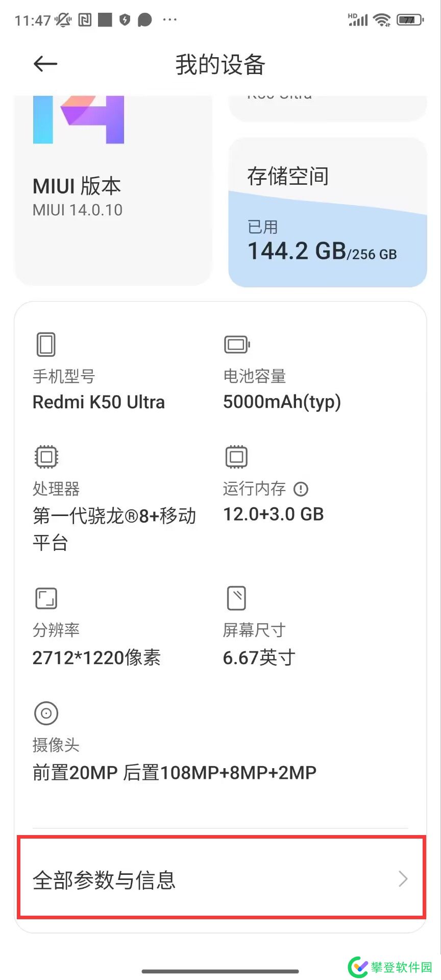Image resolution: width=441 pixels, height=980 pixels.
Task: Tap the screen size icon
Action: tap(236, 598)
